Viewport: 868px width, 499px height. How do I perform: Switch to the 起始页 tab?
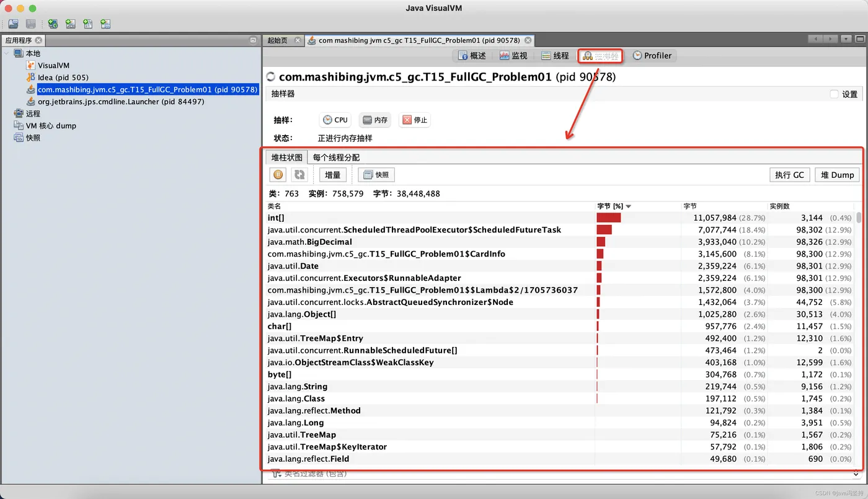point(277,40)
